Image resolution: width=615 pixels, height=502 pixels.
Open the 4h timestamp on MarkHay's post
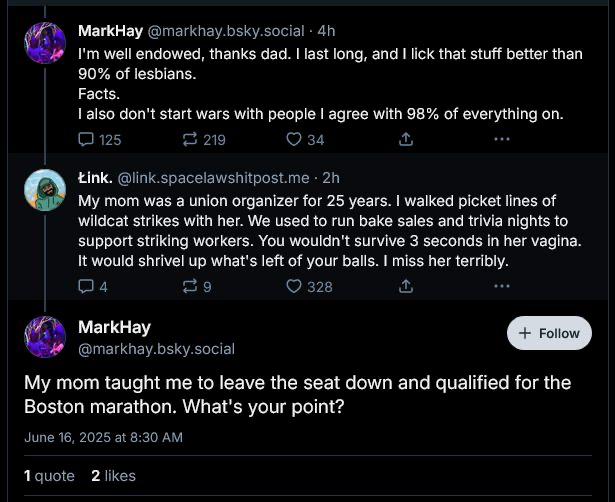point(326,30)
